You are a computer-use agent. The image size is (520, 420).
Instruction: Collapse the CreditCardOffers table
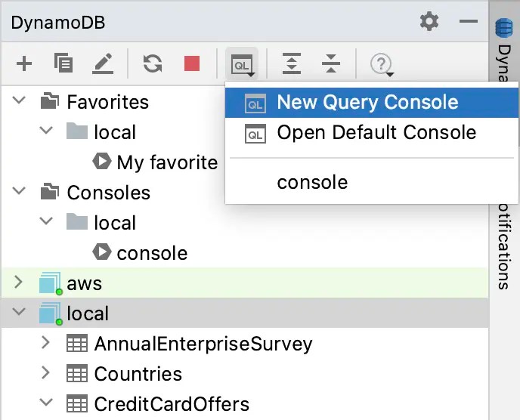(46, 403)
